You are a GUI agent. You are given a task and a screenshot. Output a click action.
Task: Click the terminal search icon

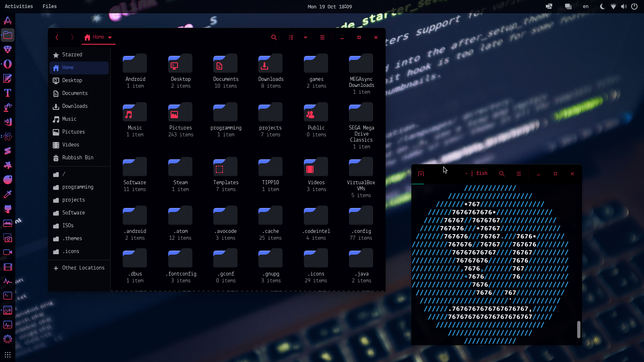(502, 174)
